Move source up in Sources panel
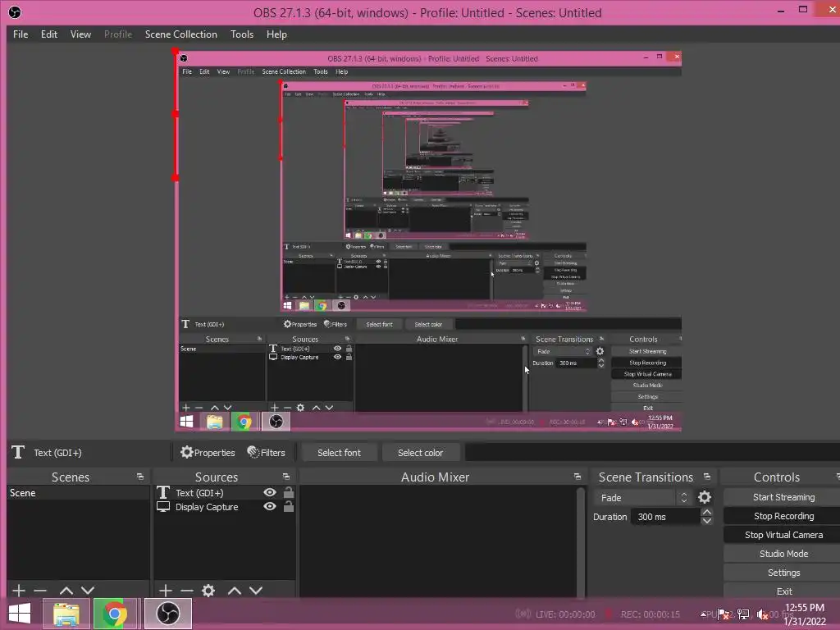This screenshot has width=840, height=630. point(234,591)
